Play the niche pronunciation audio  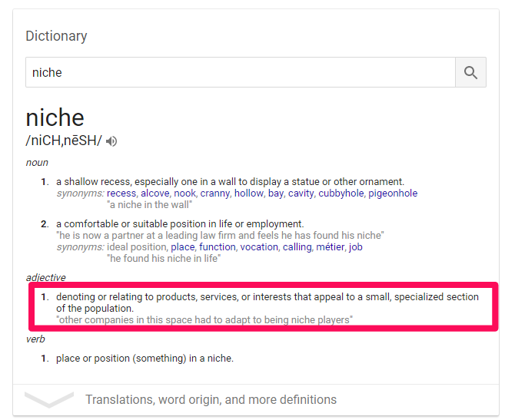(x=111, y=141)
